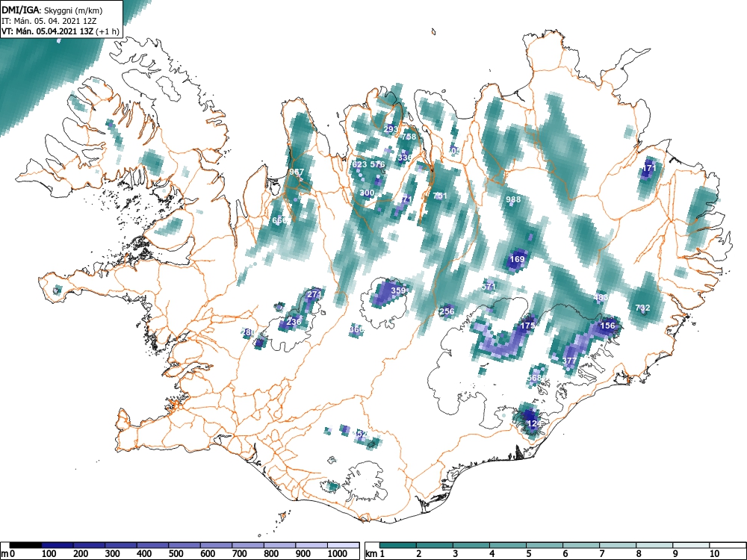Click the 'VT: Mán. 05.04.2021 13Z (+1 h)' line
This screenshot has width=747, height=560.
[x=60, y=31]
